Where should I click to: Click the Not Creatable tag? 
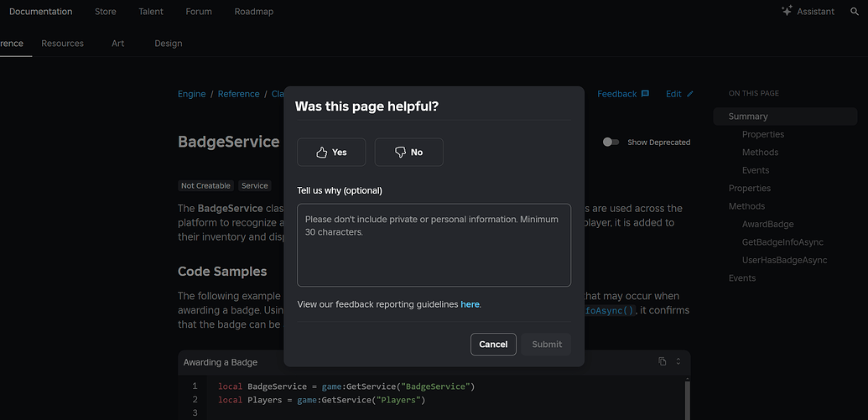(206, 186)
